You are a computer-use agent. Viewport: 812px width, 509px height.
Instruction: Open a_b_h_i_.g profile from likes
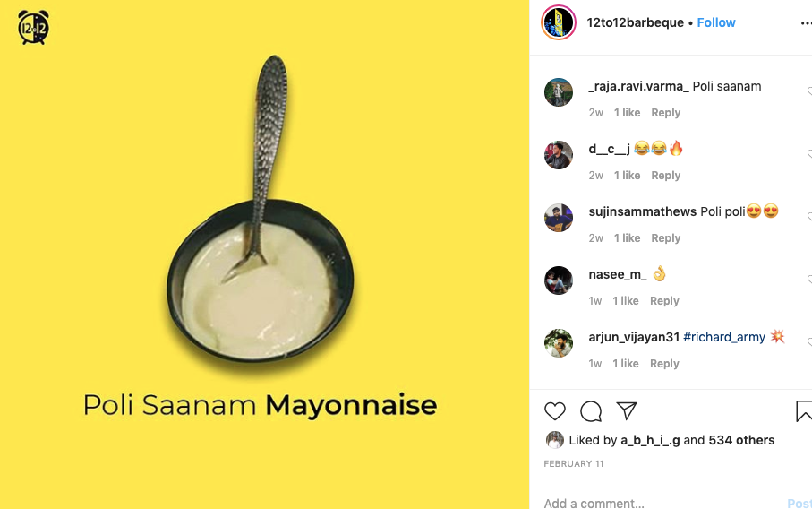[650, 440]
